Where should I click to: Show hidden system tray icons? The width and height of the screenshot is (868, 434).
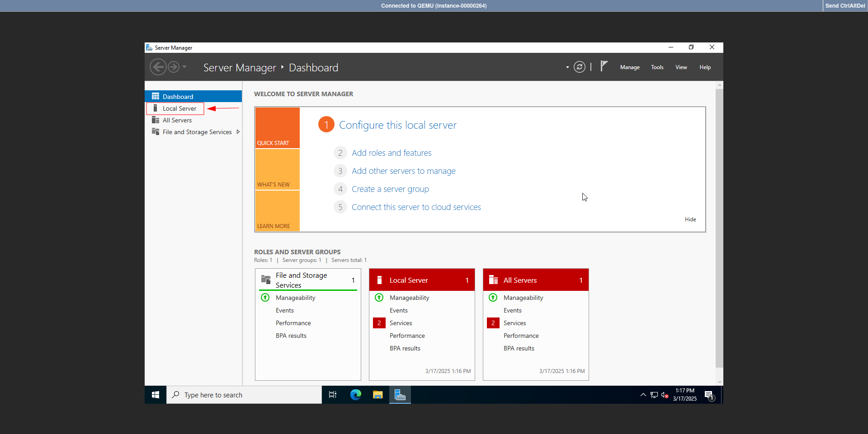643,395
